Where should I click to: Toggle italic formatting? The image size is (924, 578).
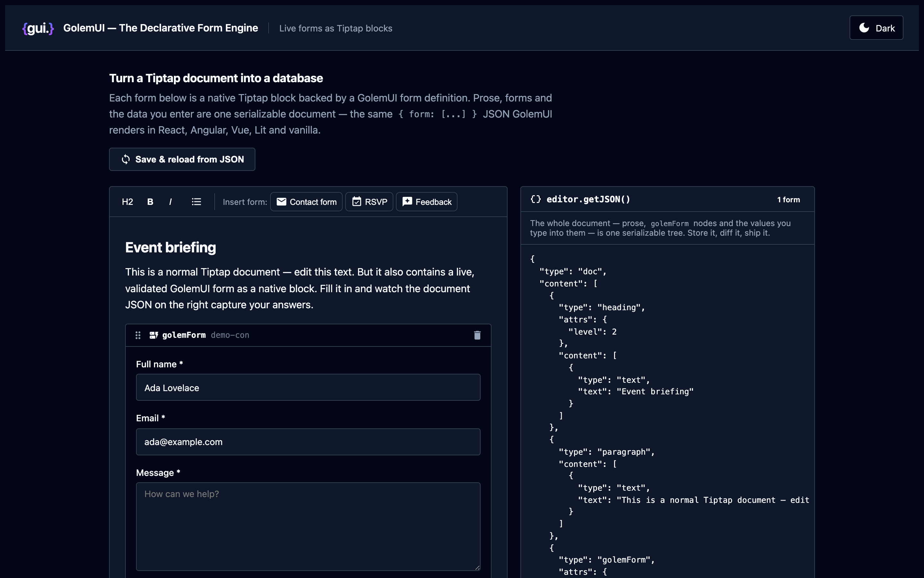pos(170,202)
